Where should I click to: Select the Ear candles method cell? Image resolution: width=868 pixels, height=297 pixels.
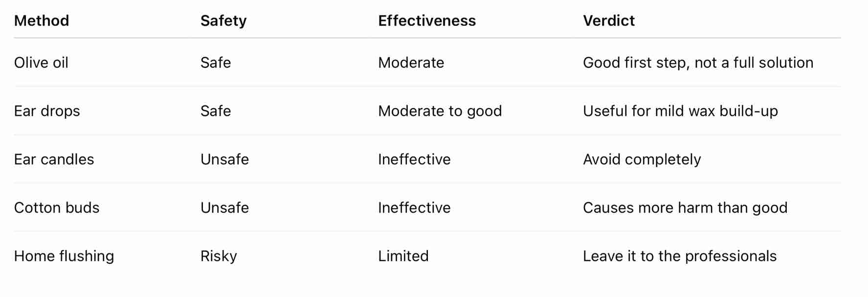point(54,159)
